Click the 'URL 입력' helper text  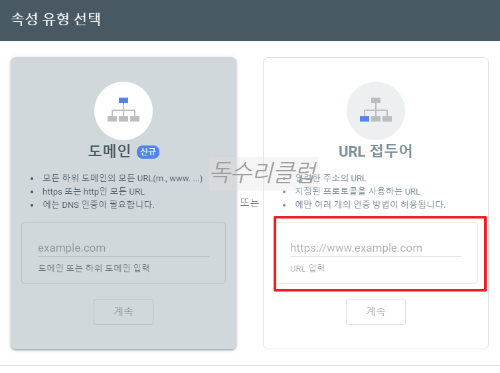tap(307, 268)
